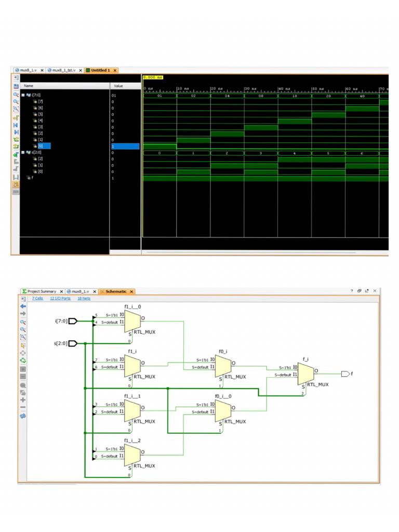Select the Untitled 1 waveform tab
Viewport: 399px width, 532px height.
pos(100,70)
